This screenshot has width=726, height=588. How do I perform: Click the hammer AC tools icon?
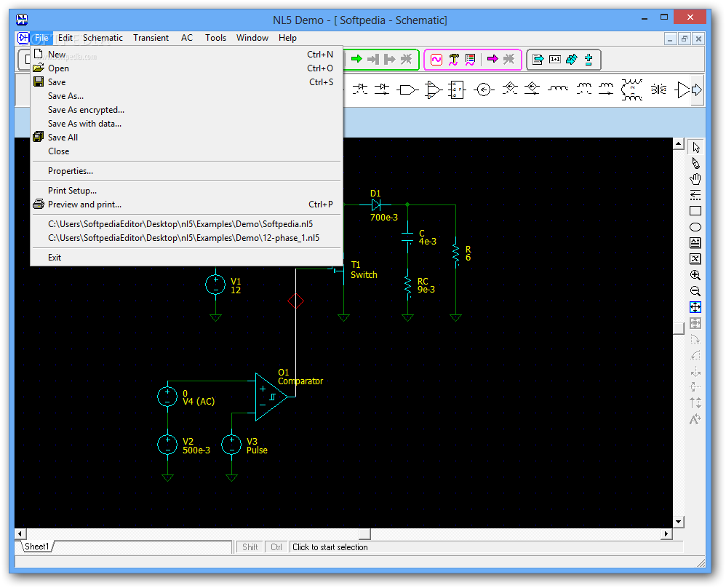coord(454,60)
